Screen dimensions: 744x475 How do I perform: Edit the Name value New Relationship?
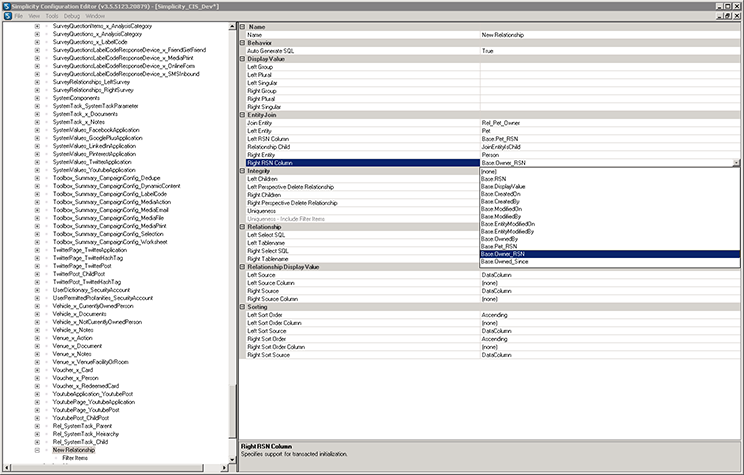coord(610,35)
